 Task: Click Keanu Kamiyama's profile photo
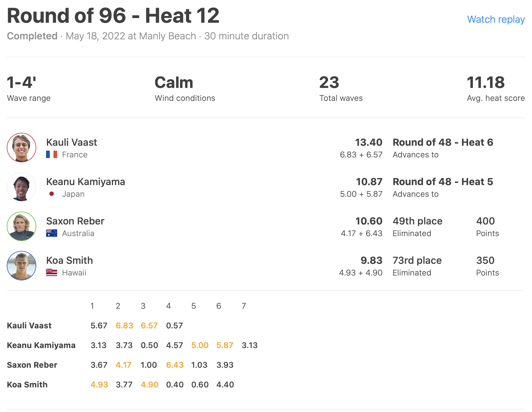pyautogui.click(x=22, y=187)
